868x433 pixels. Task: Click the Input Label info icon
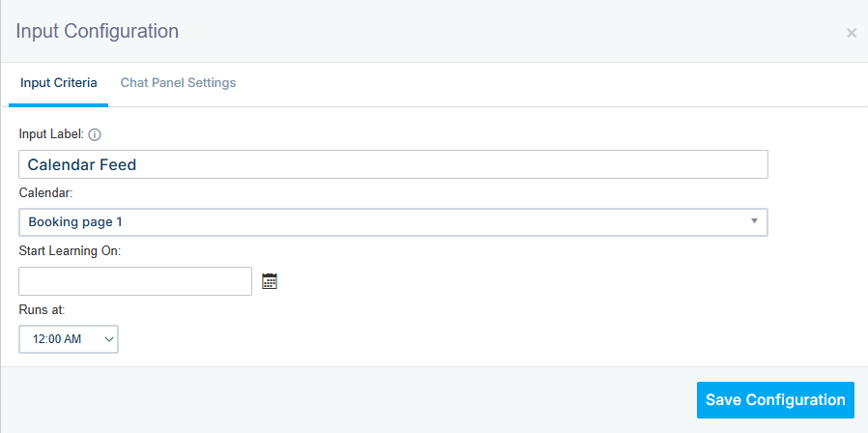[95, 134]
